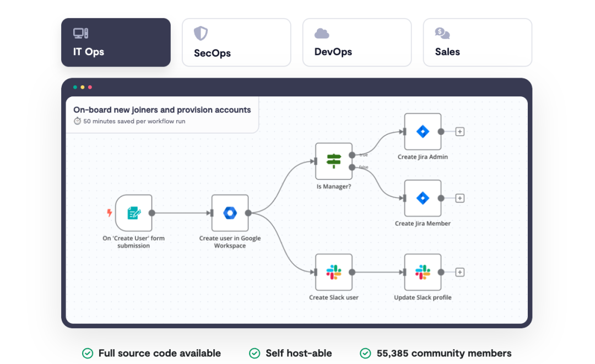Click '50 minutes saved per workflow run' text

click(134, 121)
